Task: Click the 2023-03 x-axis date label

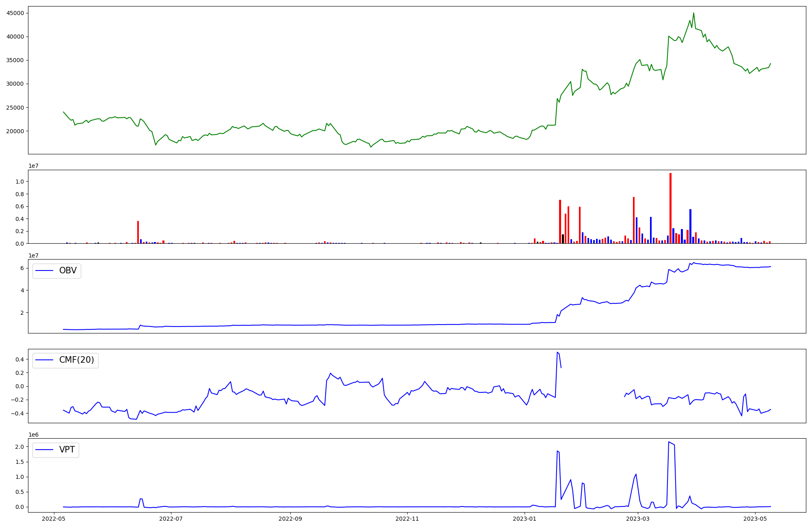Action: pos(638,519)
